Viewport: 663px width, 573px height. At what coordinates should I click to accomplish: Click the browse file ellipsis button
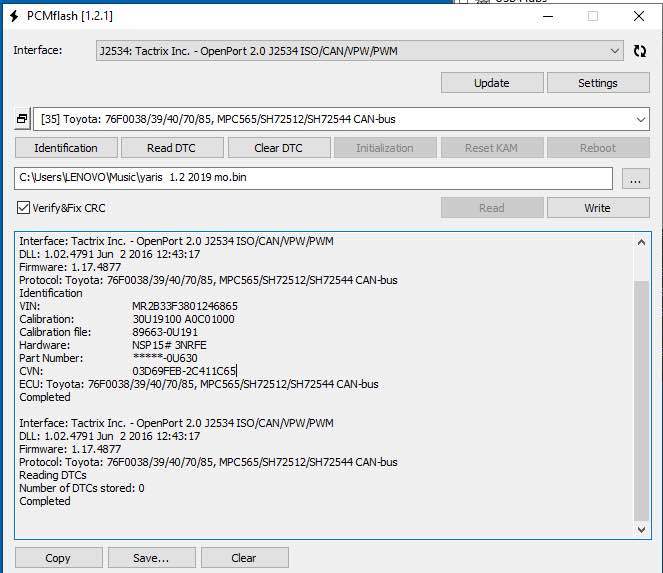636,179
